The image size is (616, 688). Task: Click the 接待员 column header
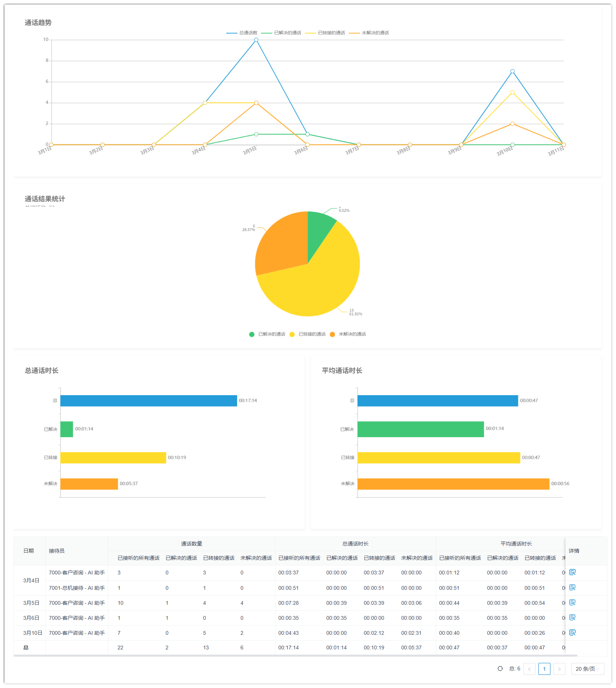57,551
